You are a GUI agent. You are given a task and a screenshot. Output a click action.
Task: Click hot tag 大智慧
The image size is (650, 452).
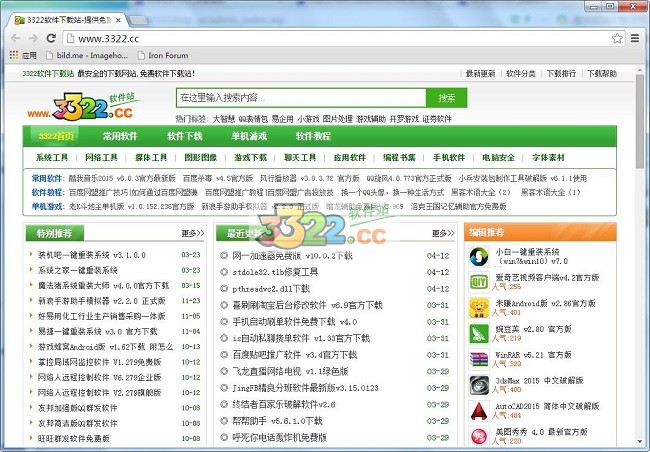[223, 119]
